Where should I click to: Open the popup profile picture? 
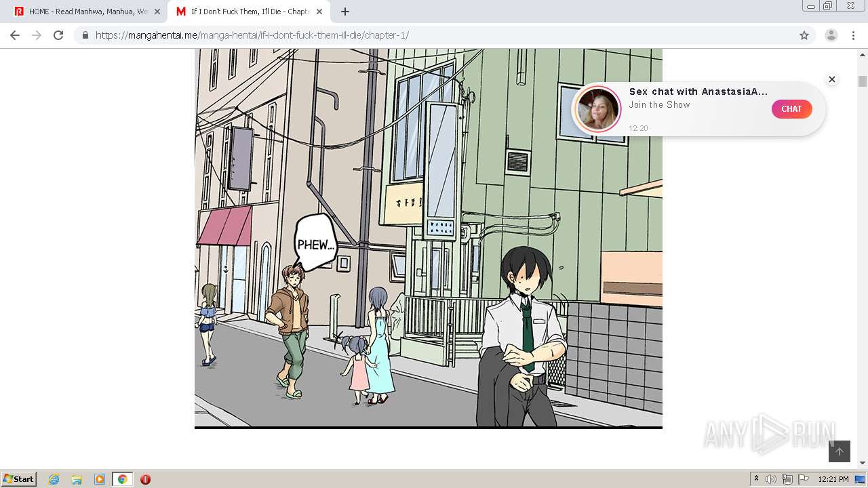click(x=597, y=109)
